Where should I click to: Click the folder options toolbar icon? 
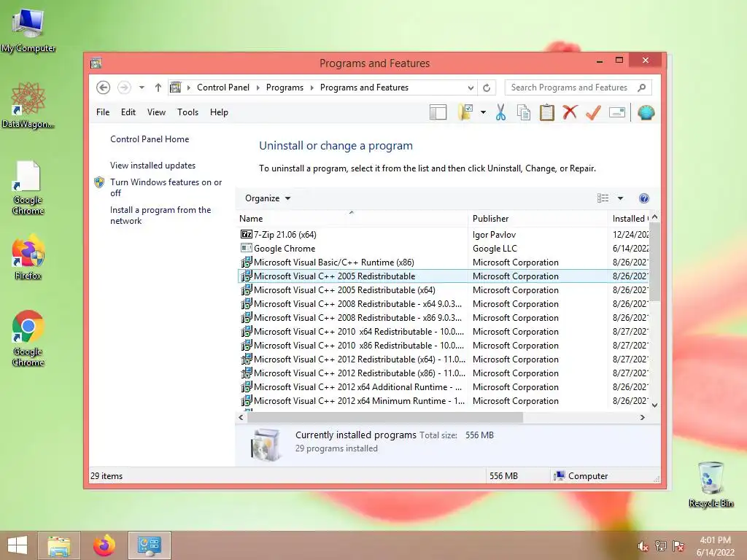[x=465, y=112]
